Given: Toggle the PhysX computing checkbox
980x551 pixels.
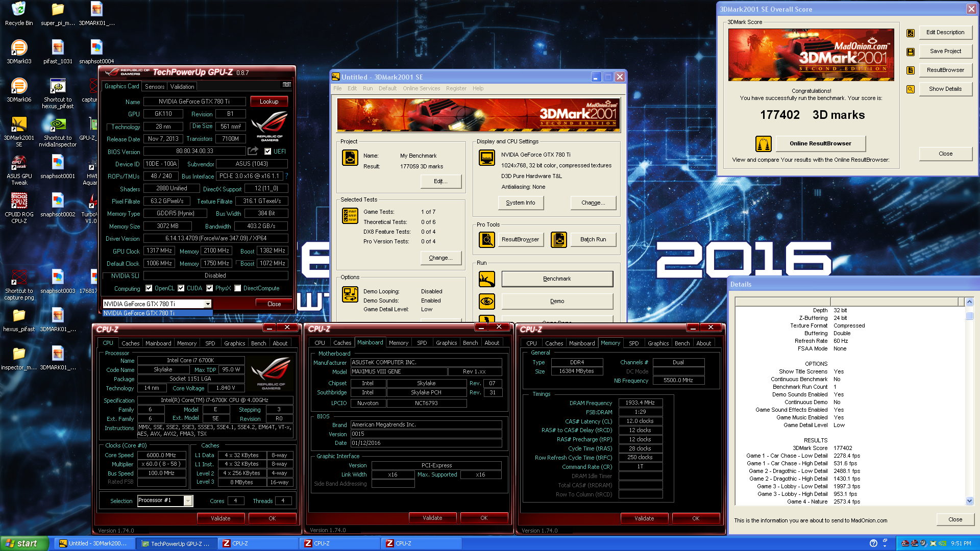Looking at the screenshot, I should 209,288.
